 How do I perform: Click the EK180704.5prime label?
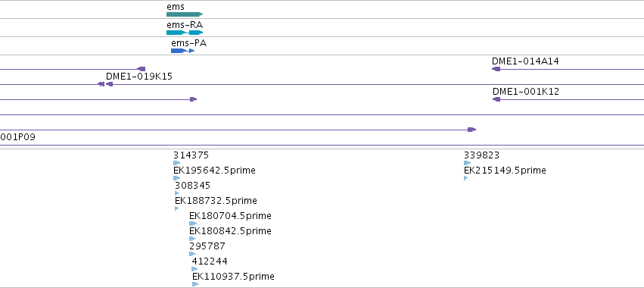tap(230, 216)
